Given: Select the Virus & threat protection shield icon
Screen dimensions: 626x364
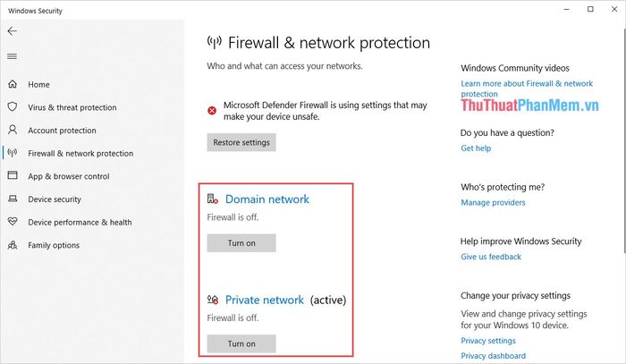Looking at the screenshot, I should [x=13, y=107].
